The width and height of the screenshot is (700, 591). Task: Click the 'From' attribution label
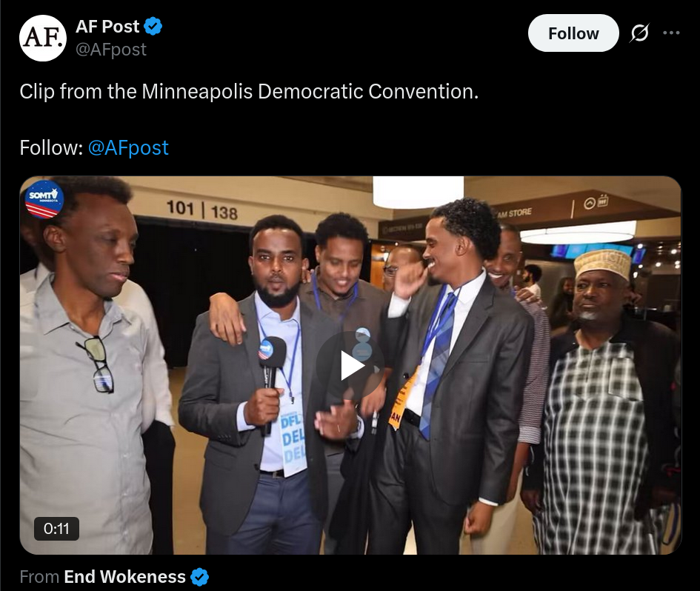[39, 577]
